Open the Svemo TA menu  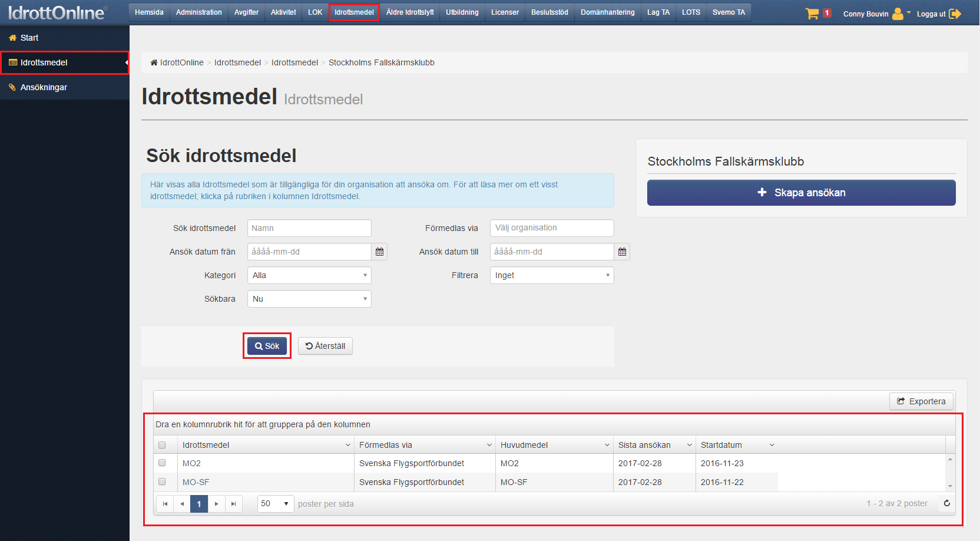coord(729,12)
